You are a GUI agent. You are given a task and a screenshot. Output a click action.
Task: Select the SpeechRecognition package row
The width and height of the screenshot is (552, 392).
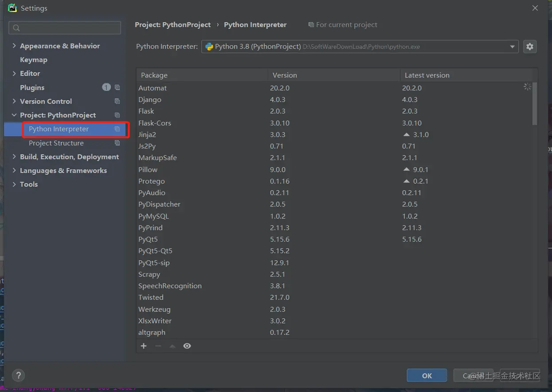click(x=334, y=286)
